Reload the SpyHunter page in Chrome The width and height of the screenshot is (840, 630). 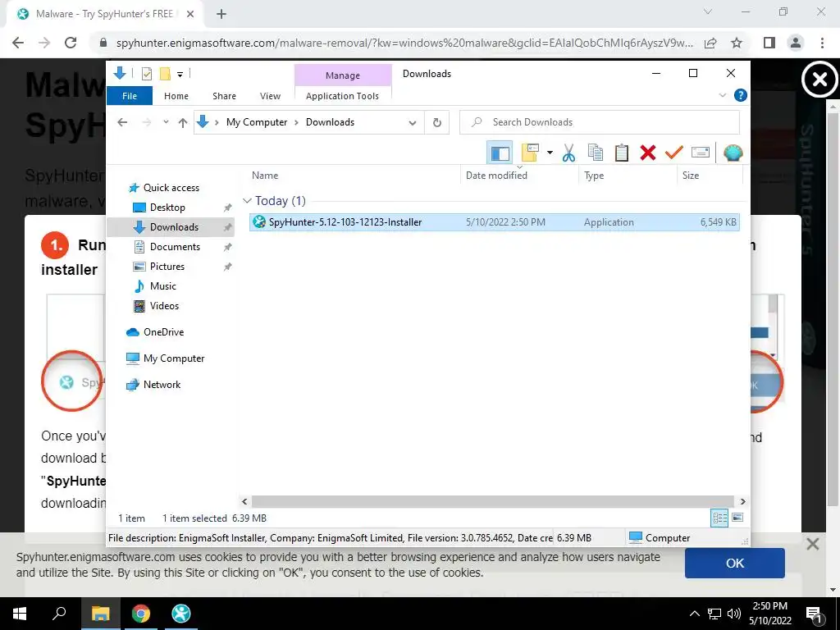(x=71, y=43)
